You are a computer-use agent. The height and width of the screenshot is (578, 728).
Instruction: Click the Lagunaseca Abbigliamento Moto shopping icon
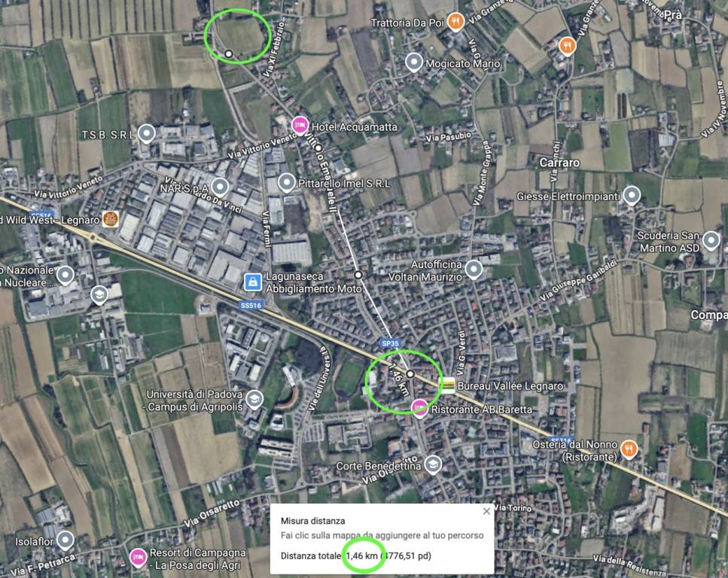pos(252,281)
